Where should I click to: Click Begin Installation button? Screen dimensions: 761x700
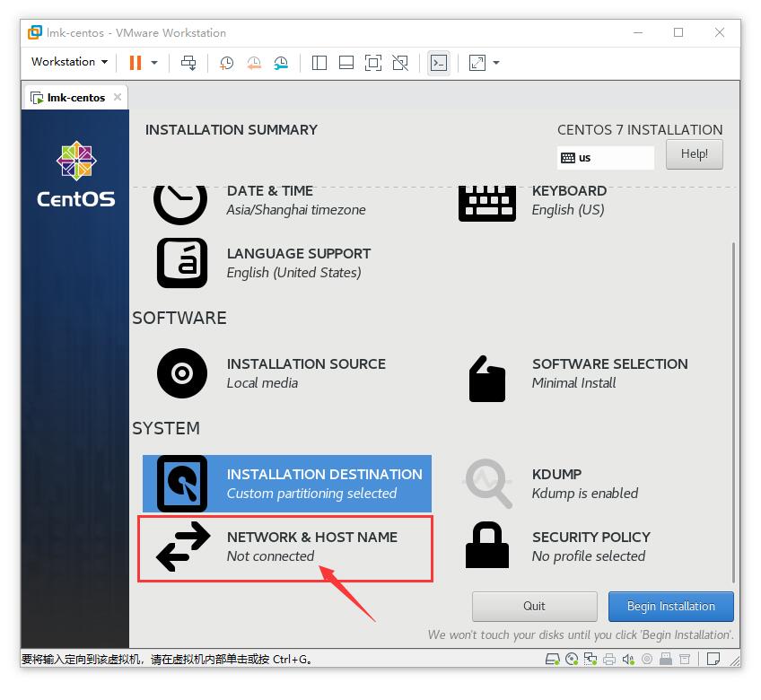pyautogui.click(x=670, y=607)
